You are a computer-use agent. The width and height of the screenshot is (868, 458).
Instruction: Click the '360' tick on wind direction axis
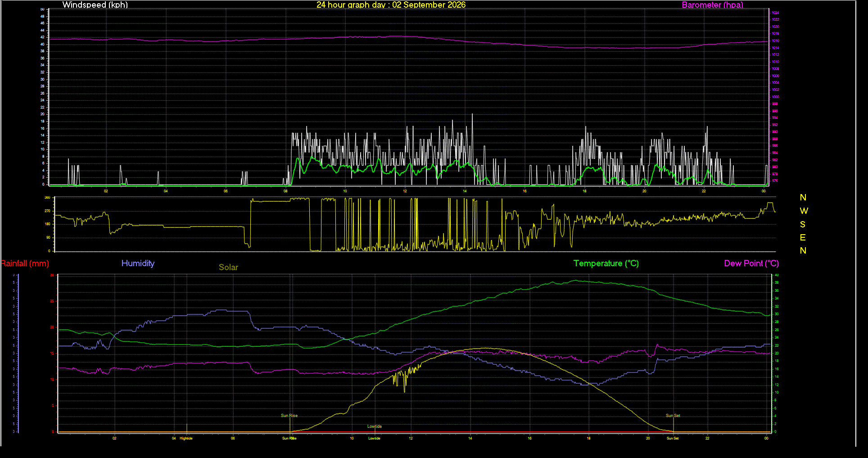pyautogui.click(x=47, y=198)
